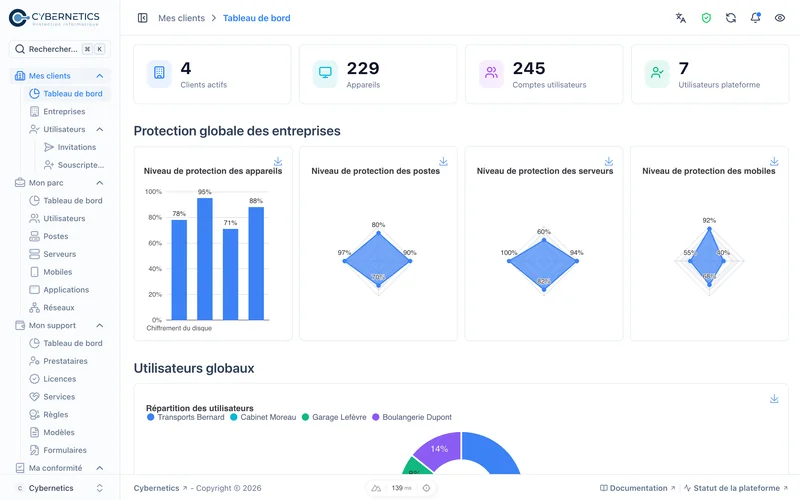
Task: Click the Tableau de bord breadcrumb
Action: 257,18
